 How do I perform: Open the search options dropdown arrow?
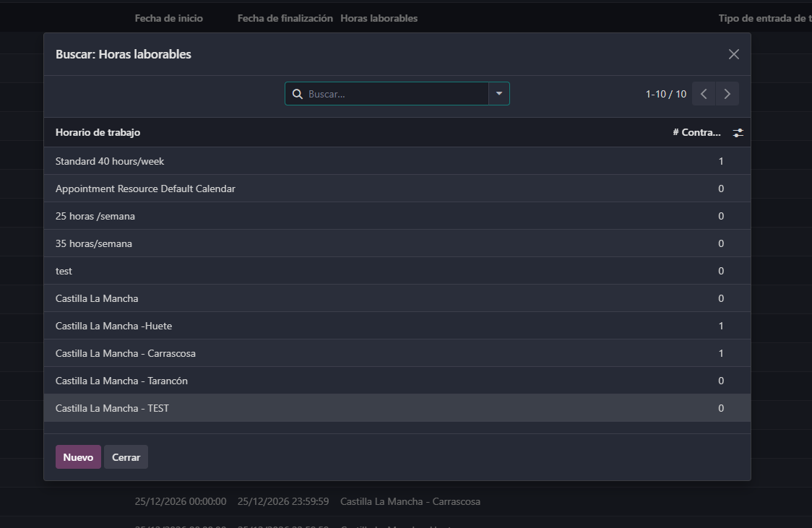click(498, 94)
